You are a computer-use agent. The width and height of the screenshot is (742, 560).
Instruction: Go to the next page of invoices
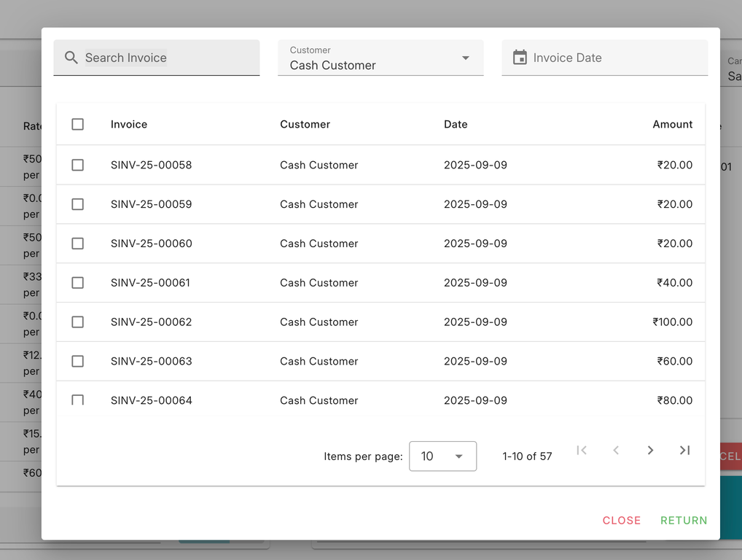650,450
